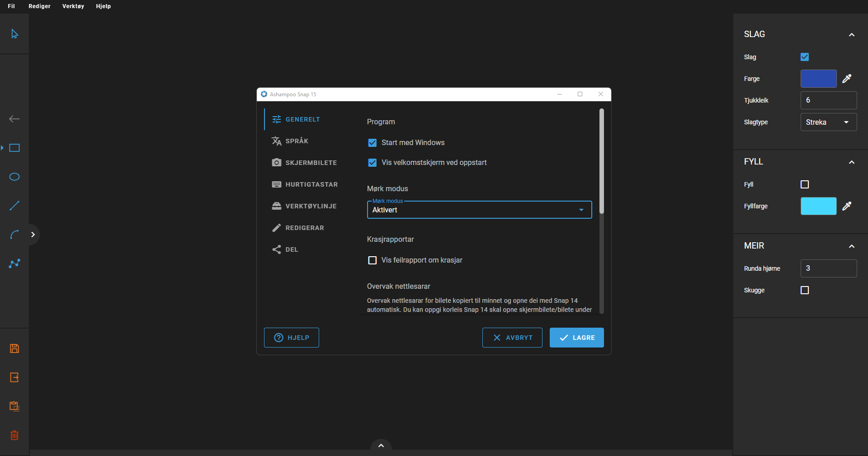The height and width of the screenshot is (456, 868).
Task: Click the export image icon
Action: [x=14, y=377]
